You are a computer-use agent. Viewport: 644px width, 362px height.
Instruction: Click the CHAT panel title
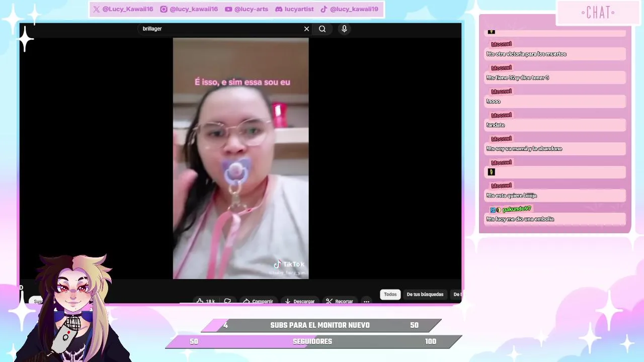(x=598, y=13)
